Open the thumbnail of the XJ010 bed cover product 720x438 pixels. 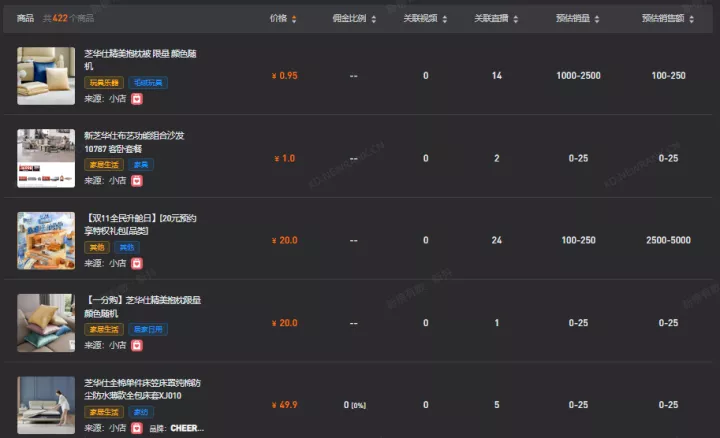[x=46, y=405]
